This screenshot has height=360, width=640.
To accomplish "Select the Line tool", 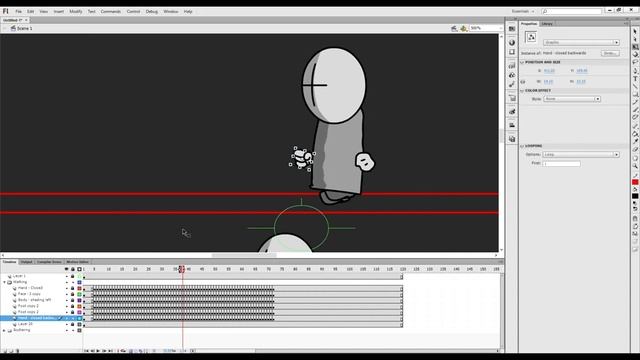I will [635, 86].
